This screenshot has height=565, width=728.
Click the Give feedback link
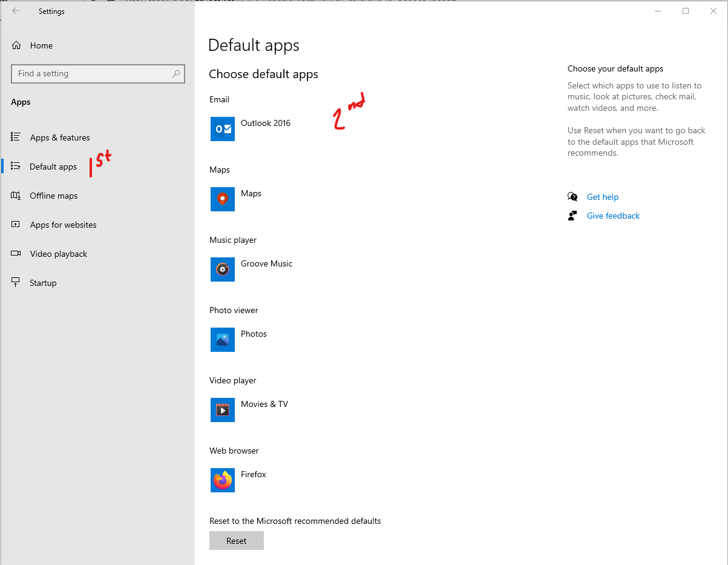[x=613, y=216]
